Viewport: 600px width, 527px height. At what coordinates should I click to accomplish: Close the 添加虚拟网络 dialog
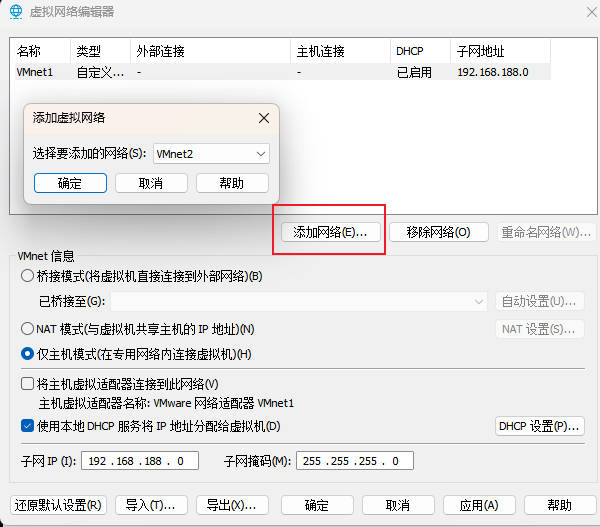(263, 118)
